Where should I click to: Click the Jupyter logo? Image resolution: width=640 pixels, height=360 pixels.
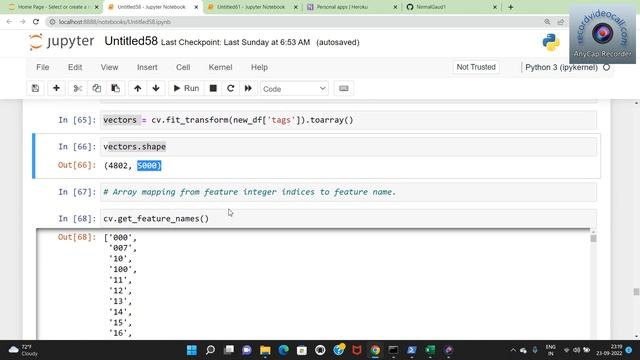click(62, 42)
